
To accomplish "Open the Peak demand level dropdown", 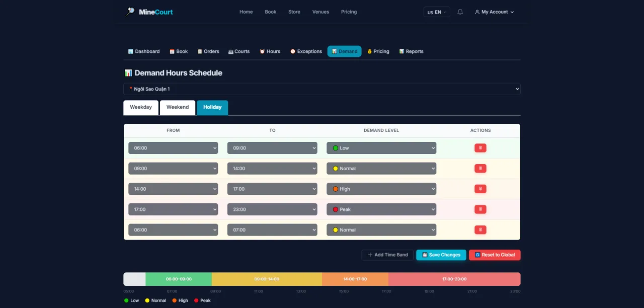I will pyautogui.click(x=381, y=209).
